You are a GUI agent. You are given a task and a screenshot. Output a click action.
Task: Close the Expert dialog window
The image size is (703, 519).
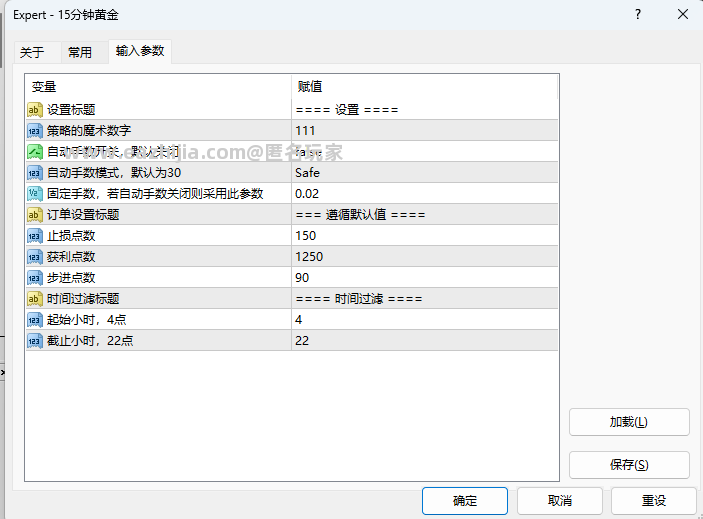point(683,14)
